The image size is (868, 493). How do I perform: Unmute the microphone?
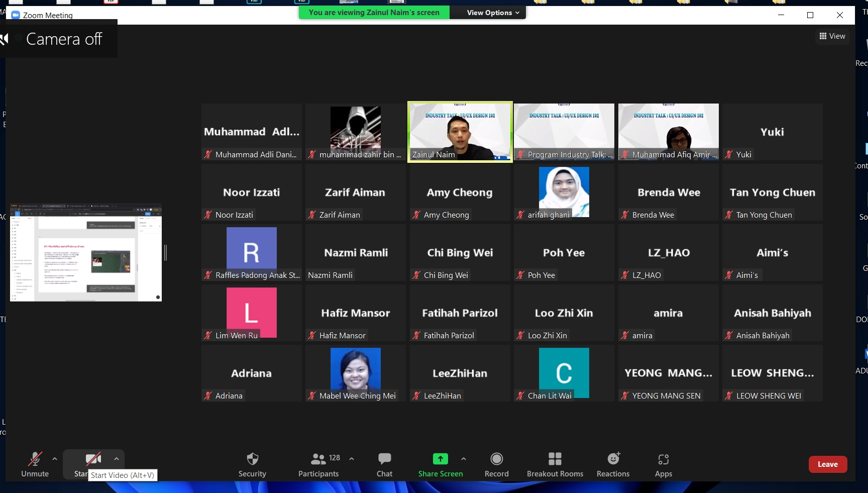click(x=35, y=459)
